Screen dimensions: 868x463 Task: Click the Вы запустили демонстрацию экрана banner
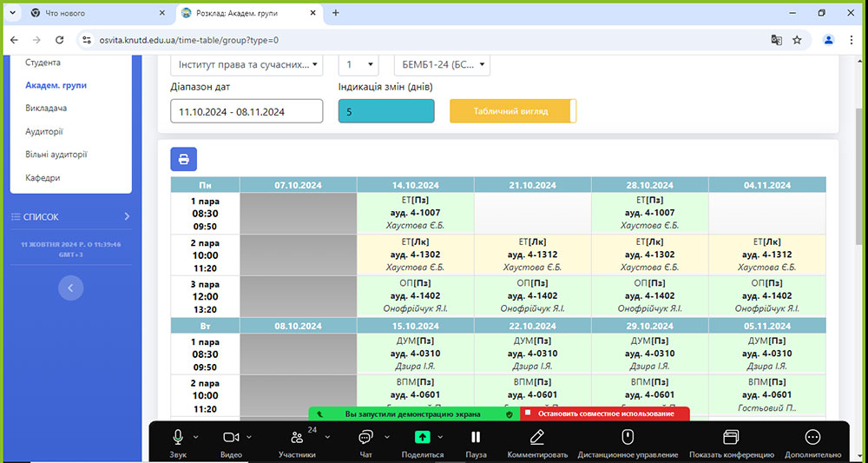click(414, 413)
